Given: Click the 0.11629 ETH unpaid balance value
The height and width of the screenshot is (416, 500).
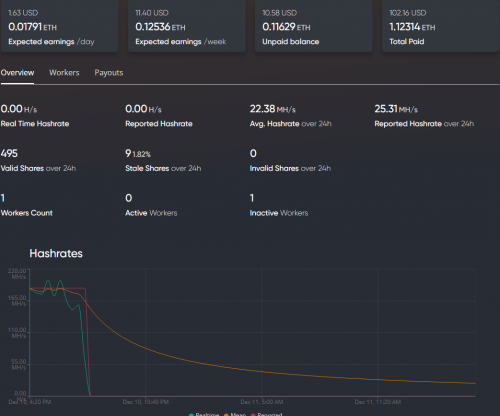Looking at the screenshot, I should 286,27.
